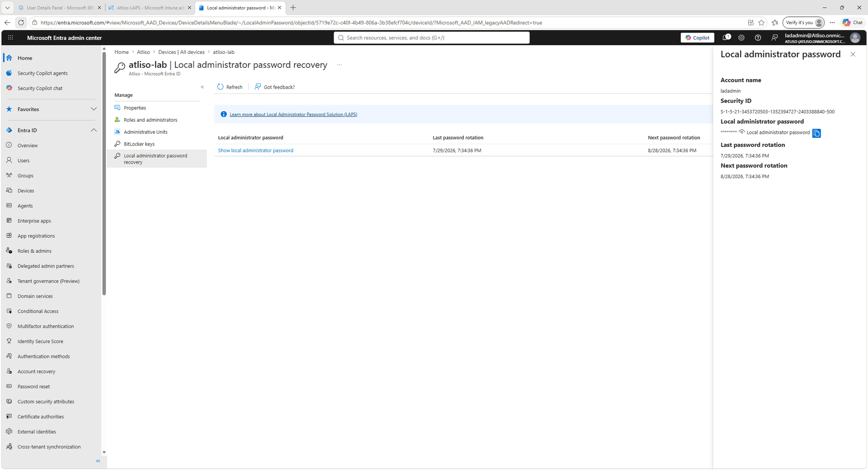Open the account avatar menu
Image resolution: width=868 pixels, height=470 pixels.
[x=855, y=38]
